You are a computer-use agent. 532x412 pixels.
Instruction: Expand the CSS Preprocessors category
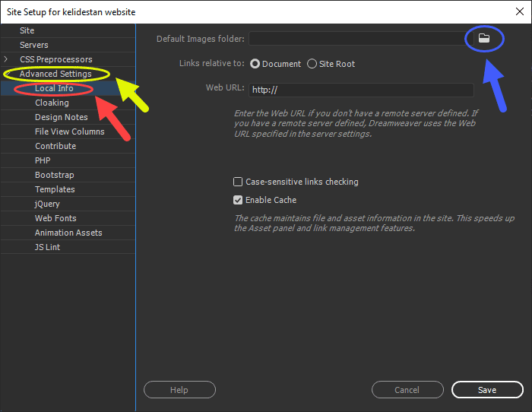(5, 59)
